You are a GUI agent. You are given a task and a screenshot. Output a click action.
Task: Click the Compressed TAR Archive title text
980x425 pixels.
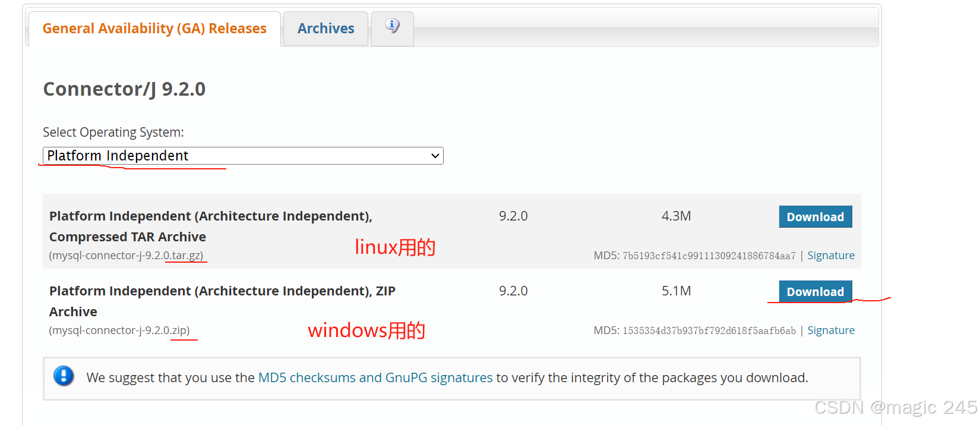(211, 226)
